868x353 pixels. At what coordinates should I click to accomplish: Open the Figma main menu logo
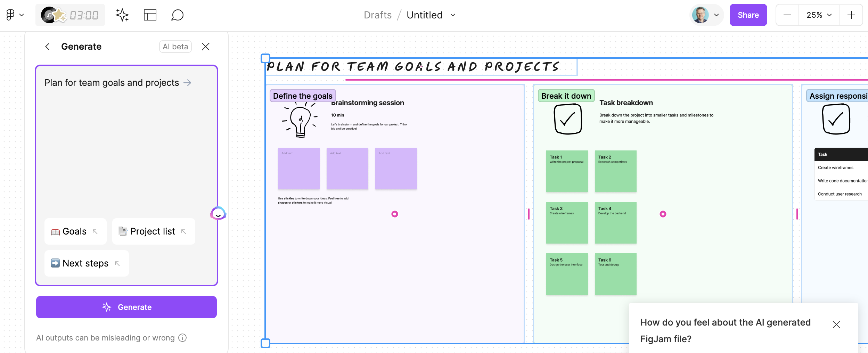[10, 15]
